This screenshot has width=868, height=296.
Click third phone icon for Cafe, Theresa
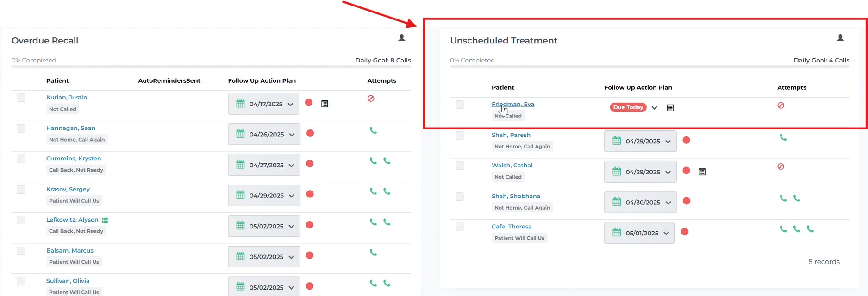click(x=810, y=229)
